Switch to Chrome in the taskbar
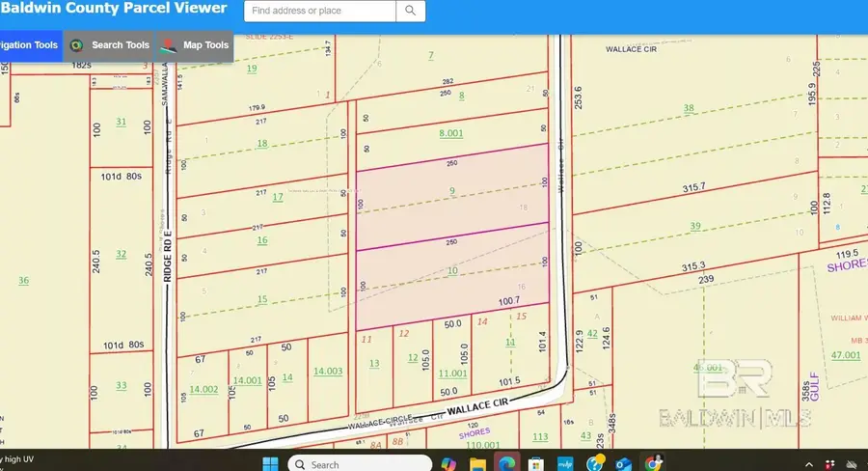The image size is (868, 471). click(x=654, y=463)
